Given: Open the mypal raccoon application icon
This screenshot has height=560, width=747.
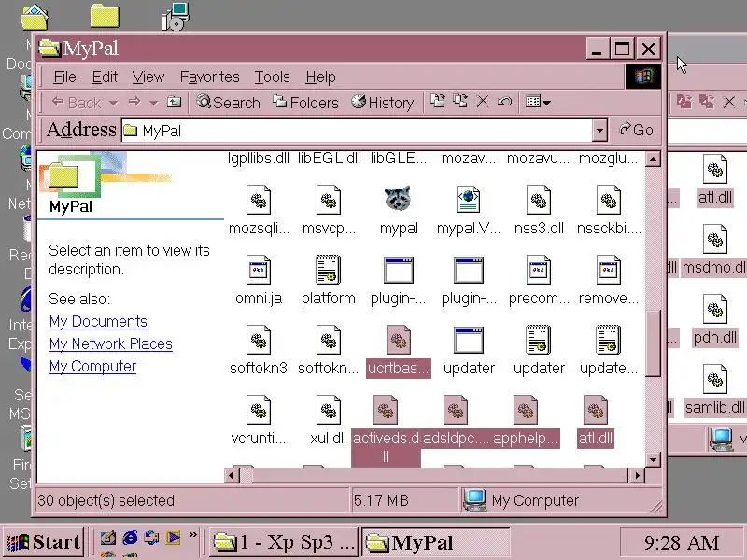Looking at the screenshot, I should pyautogui.click(x=398, y=199).
